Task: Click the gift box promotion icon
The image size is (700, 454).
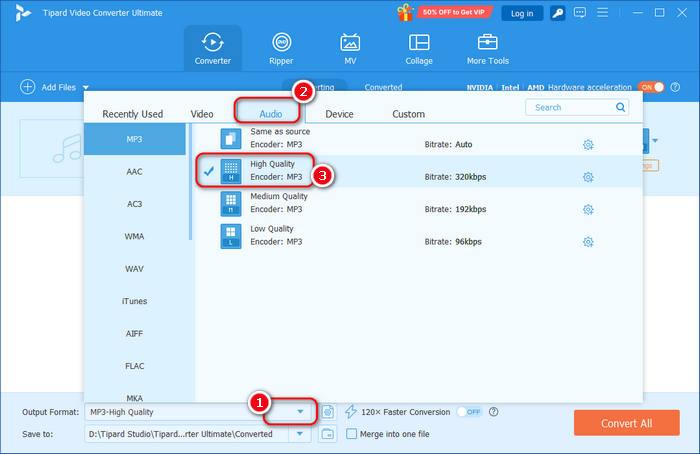Action: [405, 12]
